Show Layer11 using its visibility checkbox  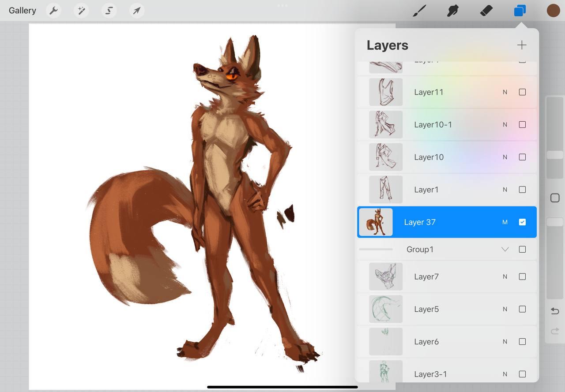tap(522, 92)
